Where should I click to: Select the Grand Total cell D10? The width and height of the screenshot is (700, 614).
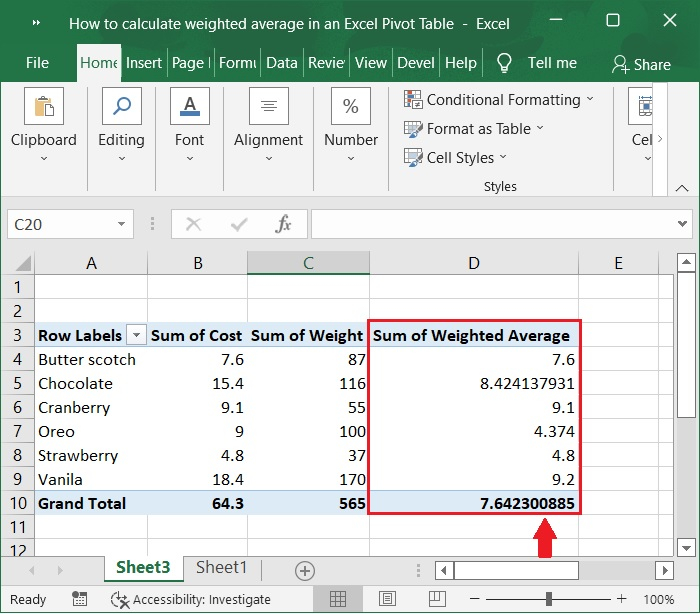point(474,503)
